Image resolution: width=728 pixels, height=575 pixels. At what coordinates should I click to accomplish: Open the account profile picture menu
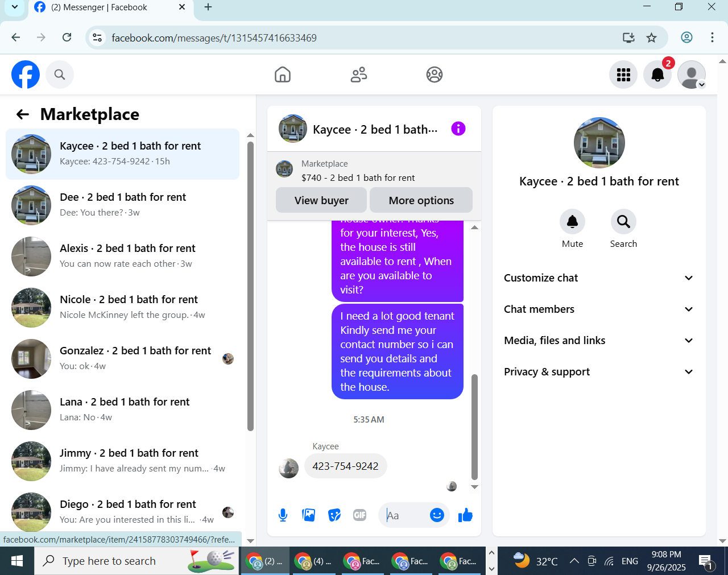pyautogui.click(x=692, y=75)
